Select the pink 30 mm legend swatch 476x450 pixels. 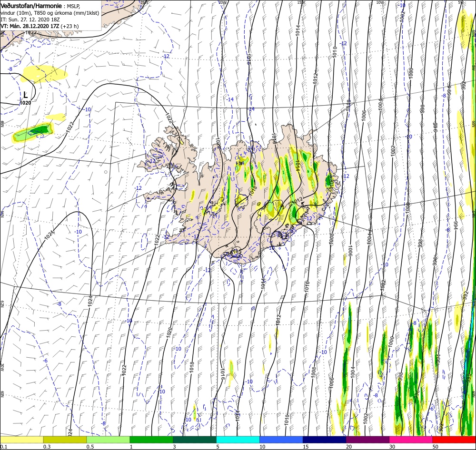411,440
